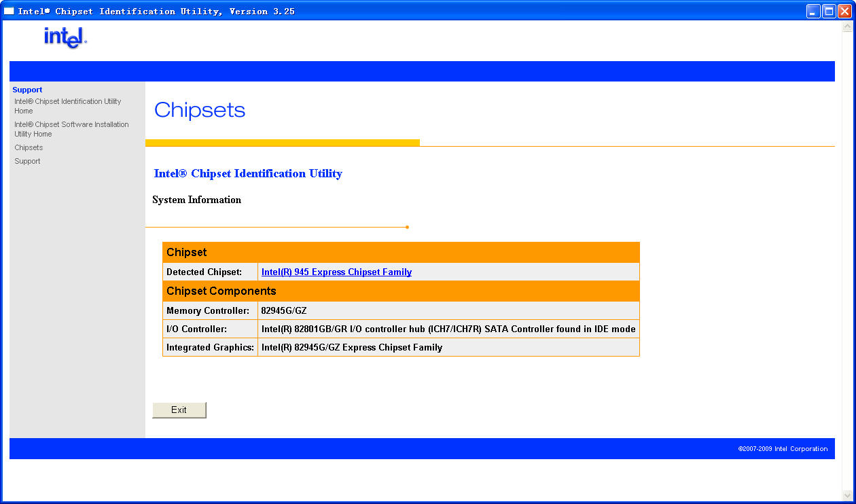
Task: Close the Chipset Identification Utility window
Action: click(844, 11)
